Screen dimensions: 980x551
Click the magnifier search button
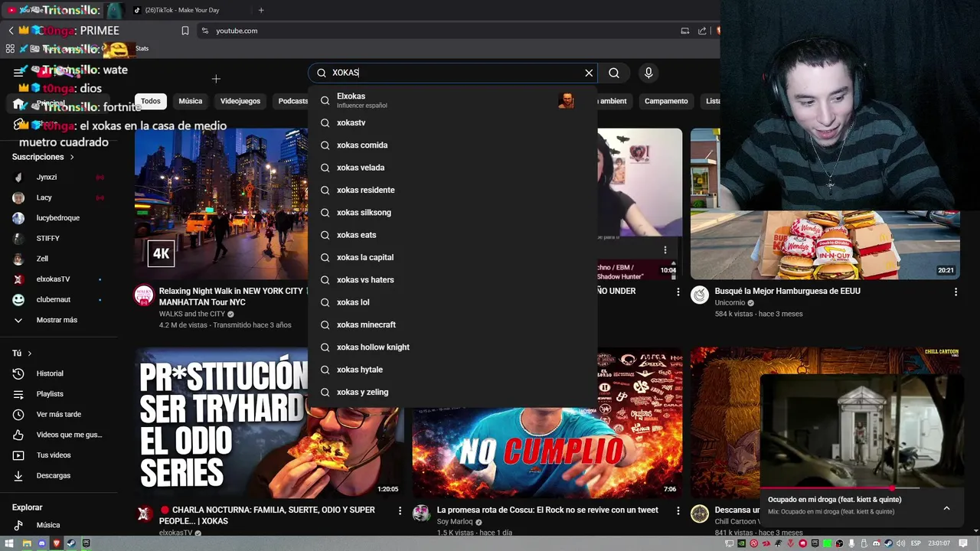click(x=614, y=73)
